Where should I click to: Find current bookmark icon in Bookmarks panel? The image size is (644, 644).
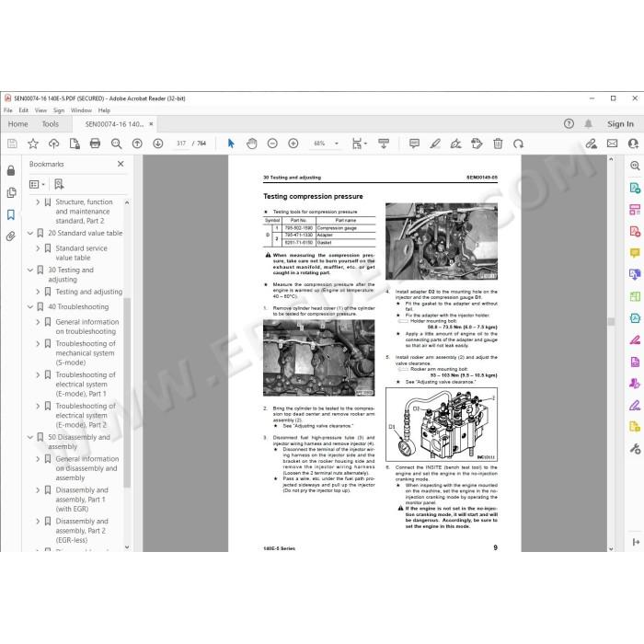pos(59,184)
